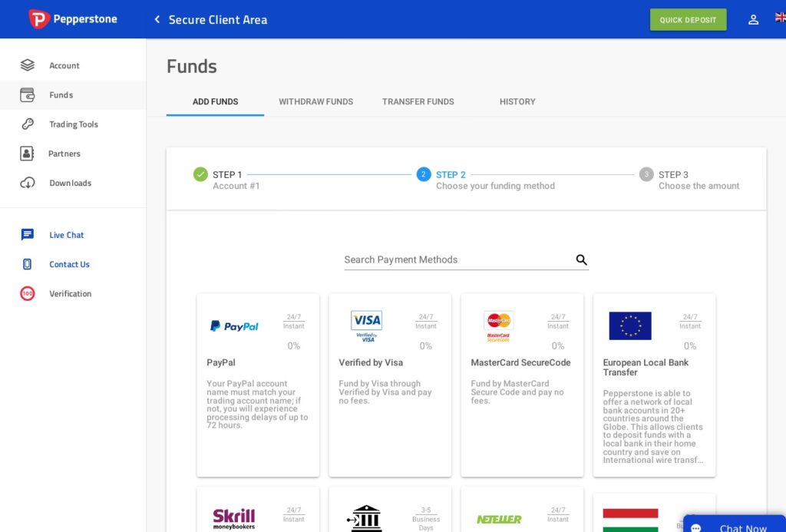Choose the PayPal payment title
The height and width of the screenshot is (532, 786).
[221, 362]
